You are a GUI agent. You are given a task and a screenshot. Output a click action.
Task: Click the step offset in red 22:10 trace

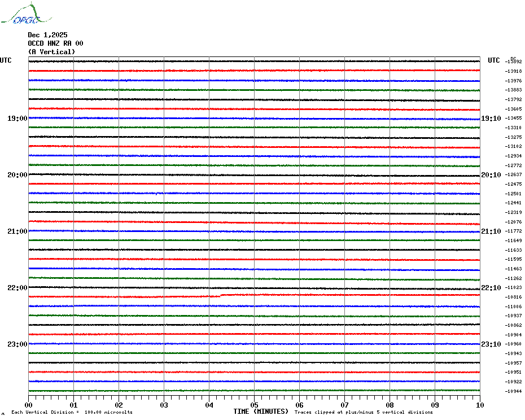coord(221,295)
